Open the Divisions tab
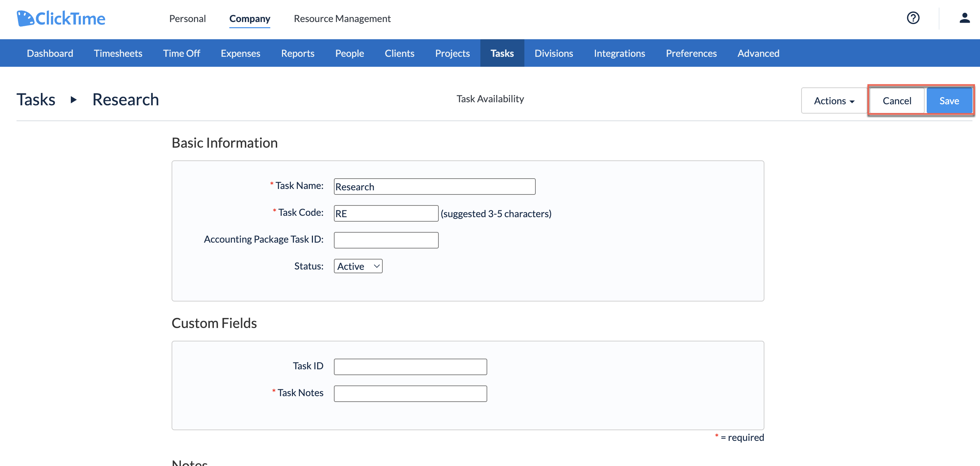 tap(554, 53)
